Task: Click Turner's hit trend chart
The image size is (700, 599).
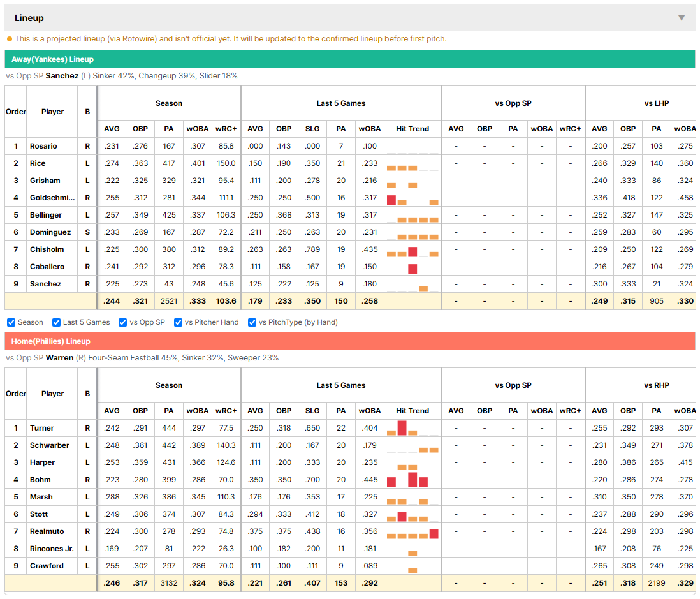Action: [412, 428]
